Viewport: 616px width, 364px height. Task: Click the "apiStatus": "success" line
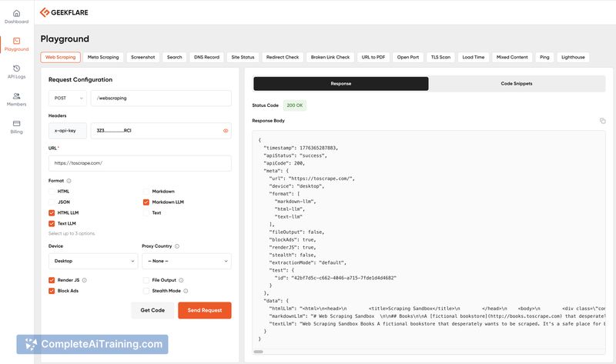coord(296,155)
